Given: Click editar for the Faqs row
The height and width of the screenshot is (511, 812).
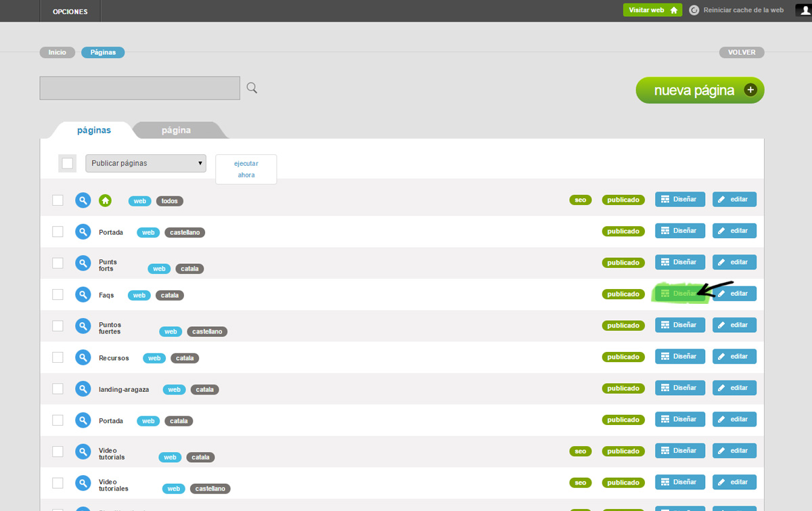Looking at the screenshot, I should point(734,294).
